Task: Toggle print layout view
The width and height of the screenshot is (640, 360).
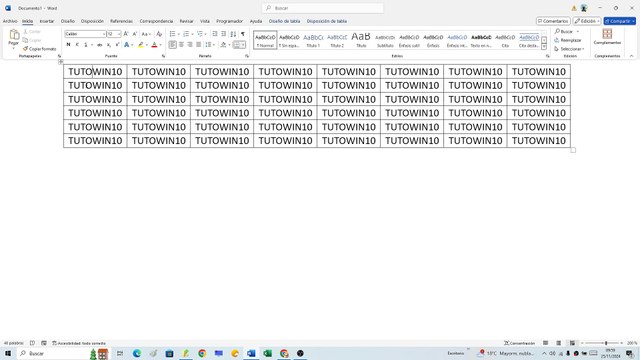Action: pos(559,343)
